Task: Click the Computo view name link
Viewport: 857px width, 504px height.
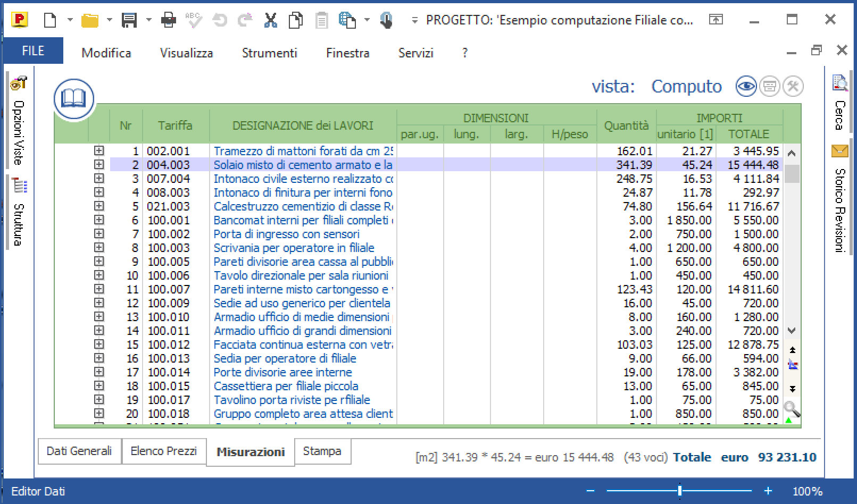Action: [686, 86]
